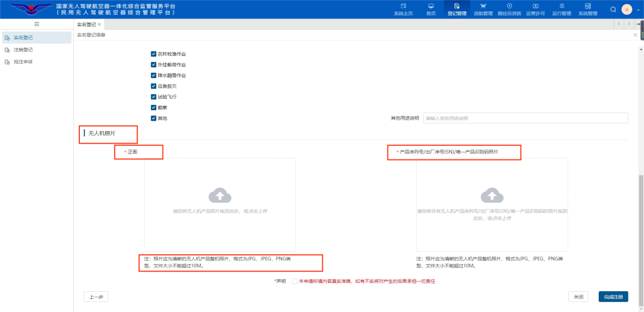Click the search magnifier icon
644x312 pixels.
[613, 10]
